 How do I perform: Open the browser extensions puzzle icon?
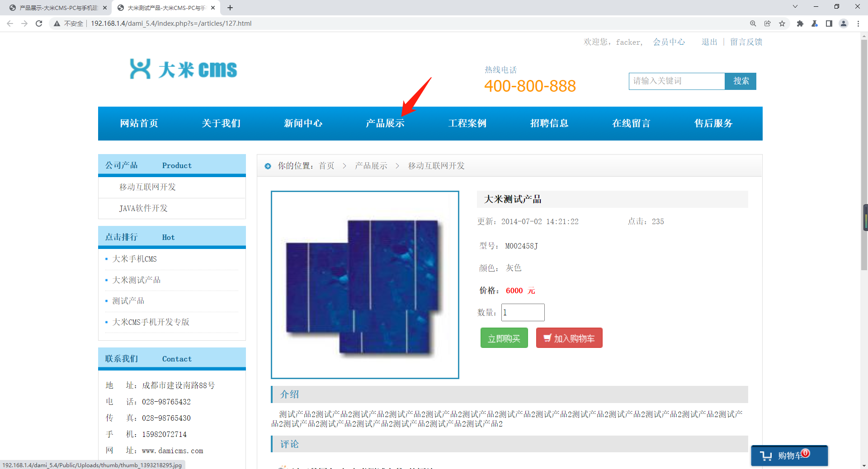tap(800, 23)
